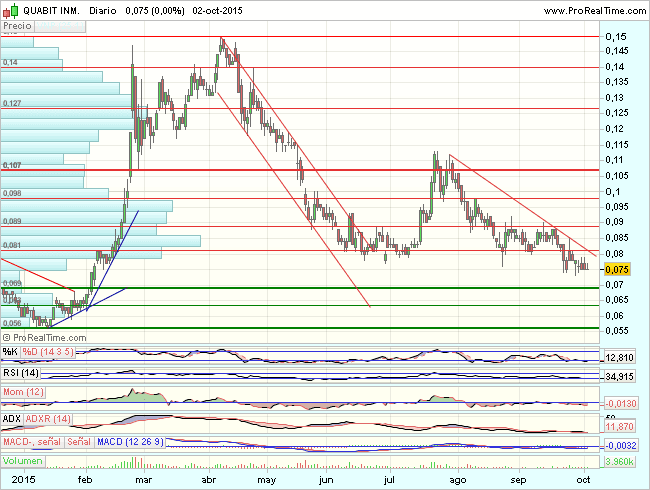Click the sep month on time axis

518,480
